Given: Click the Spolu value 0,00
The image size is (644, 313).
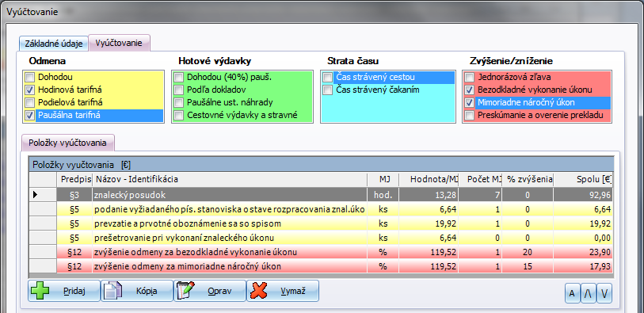Looking at the screenshot, I should (602, 239).
